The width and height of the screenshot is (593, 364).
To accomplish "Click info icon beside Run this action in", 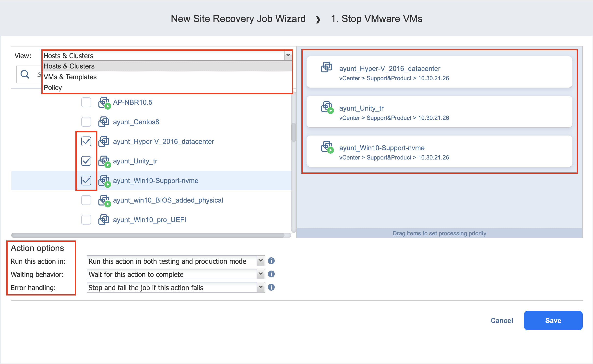I will [x=271, y=261].
